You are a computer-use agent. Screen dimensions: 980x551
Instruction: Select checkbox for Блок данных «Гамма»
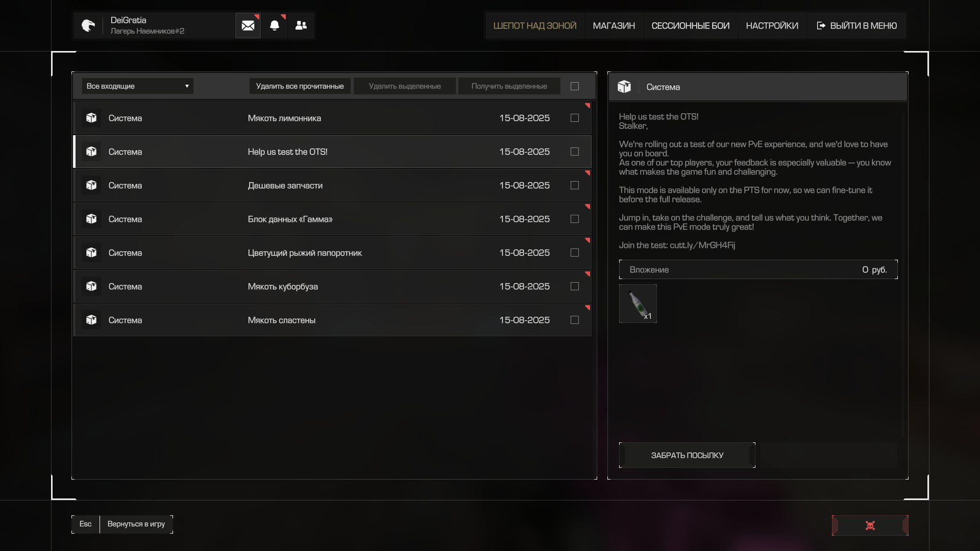point(575,219)
